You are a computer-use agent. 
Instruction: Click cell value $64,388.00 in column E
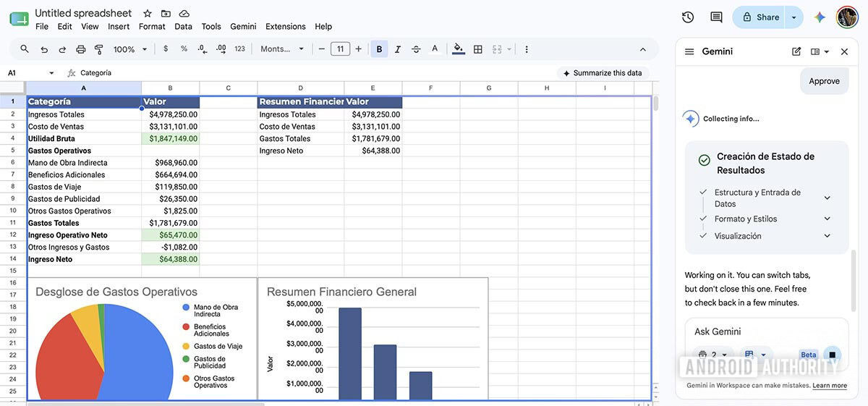pos(373,151)
